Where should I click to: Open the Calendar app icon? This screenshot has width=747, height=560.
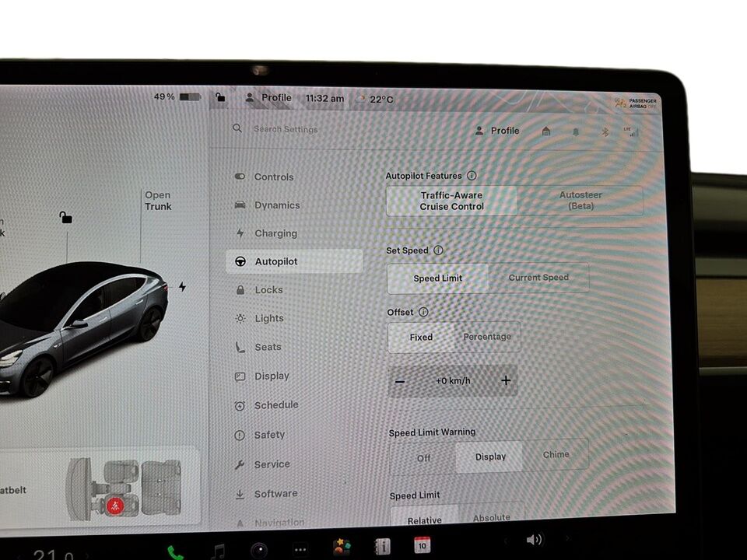(422, 545)
